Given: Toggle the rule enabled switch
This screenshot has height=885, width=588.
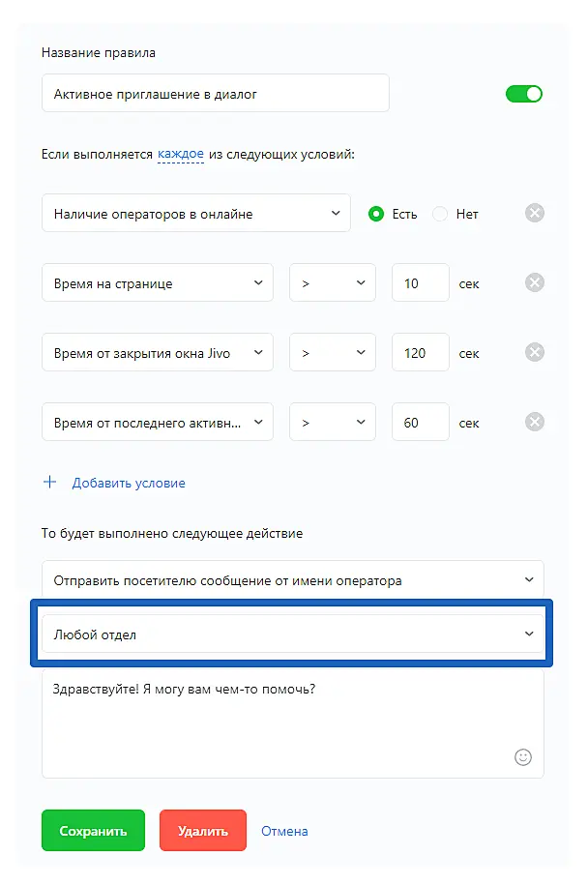Looking at the screenshot, I should click(524, 94).
